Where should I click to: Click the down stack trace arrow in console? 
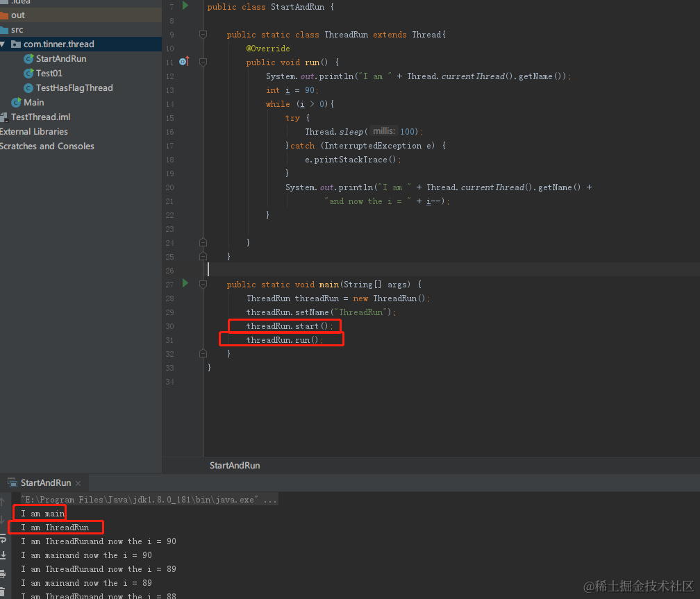(x=2, y=520)
